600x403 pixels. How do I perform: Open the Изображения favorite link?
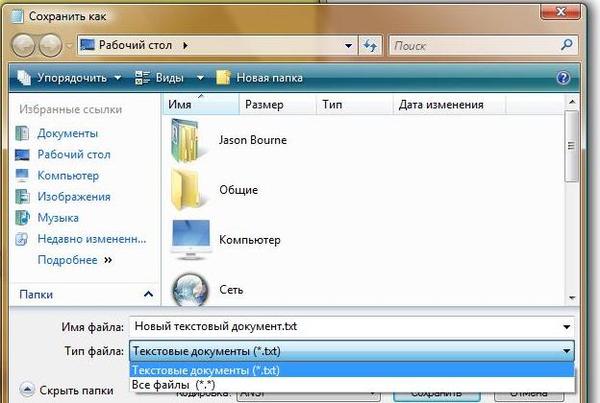[74, 197]
